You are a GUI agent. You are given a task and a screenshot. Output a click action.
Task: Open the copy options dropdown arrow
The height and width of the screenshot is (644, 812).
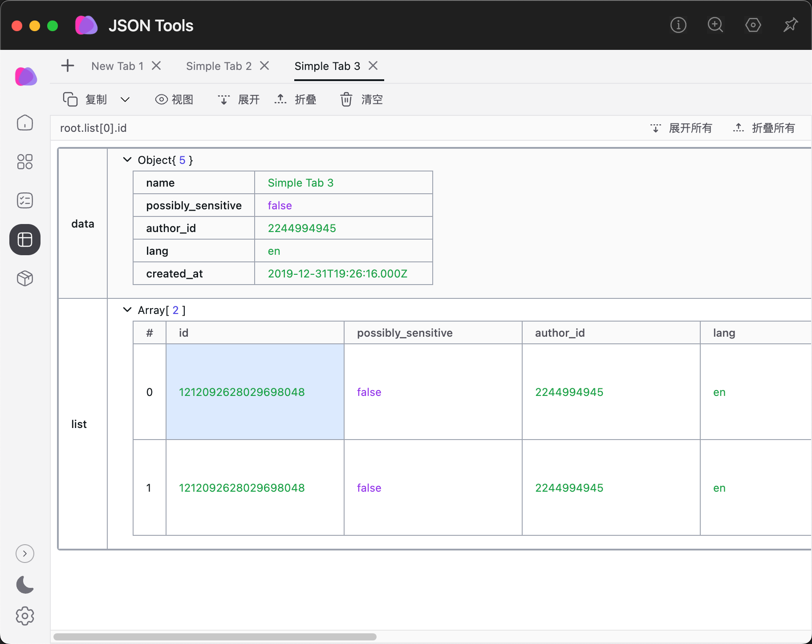tap(125, 99)
